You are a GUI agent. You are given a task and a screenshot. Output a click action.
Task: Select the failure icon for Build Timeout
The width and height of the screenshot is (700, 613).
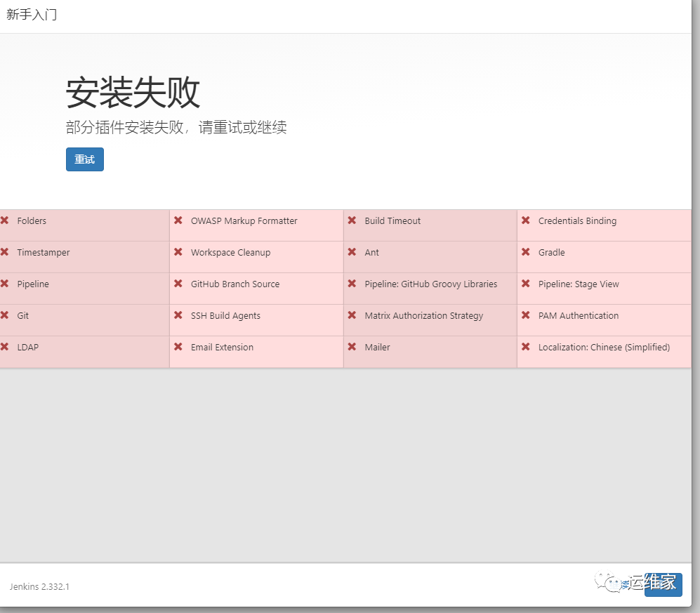point(352,220)
